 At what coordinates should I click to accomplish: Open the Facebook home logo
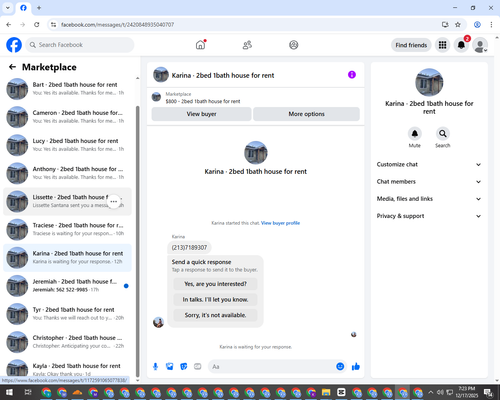point(14,45)
